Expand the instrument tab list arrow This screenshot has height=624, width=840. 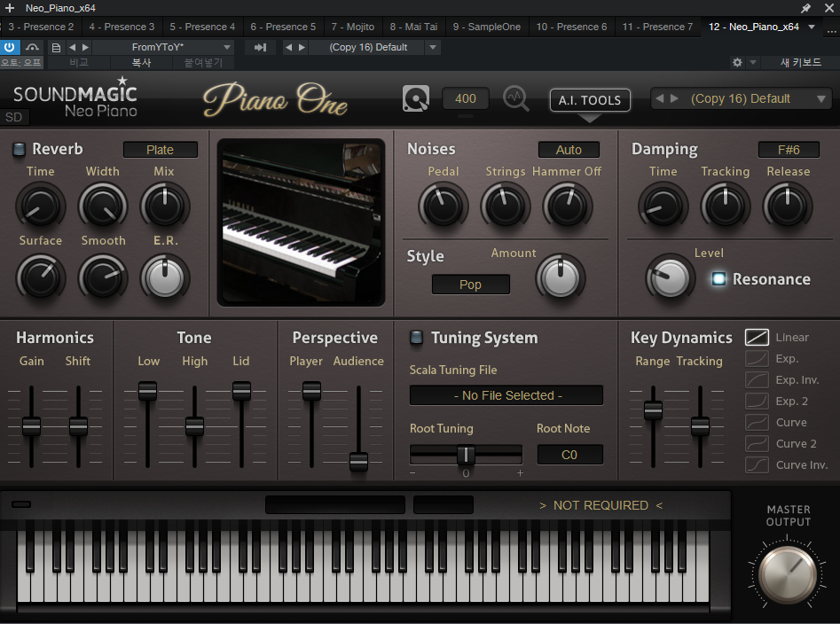click(812, 27)
